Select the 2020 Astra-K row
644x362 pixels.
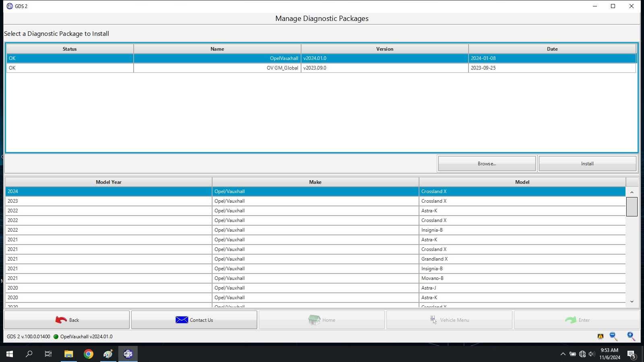click(x=316, y=298)
